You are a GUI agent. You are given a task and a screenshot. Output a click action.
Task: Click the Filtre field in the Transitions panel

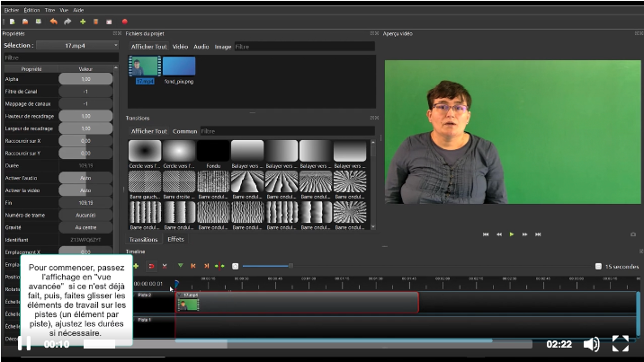pos(287,131)
